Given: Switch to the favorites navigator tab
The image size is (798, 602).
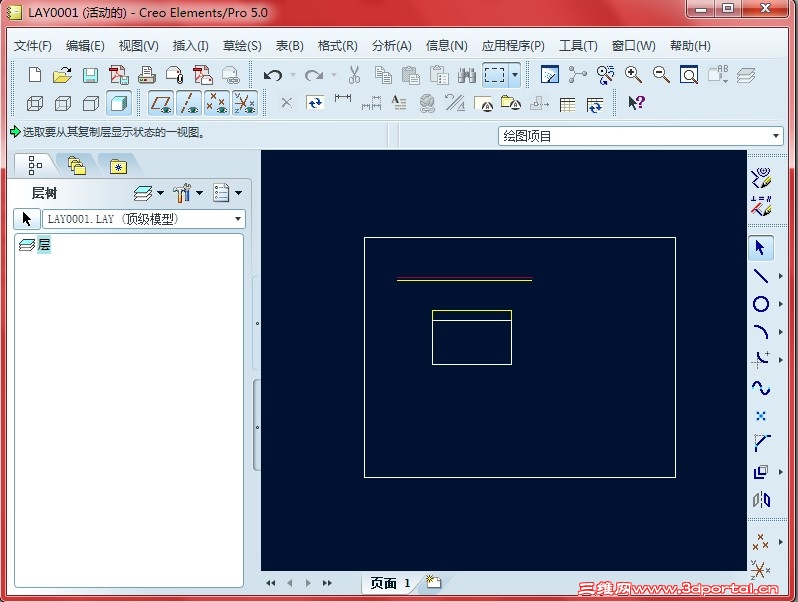Looking at the screenshot, I should click(118, 166).
